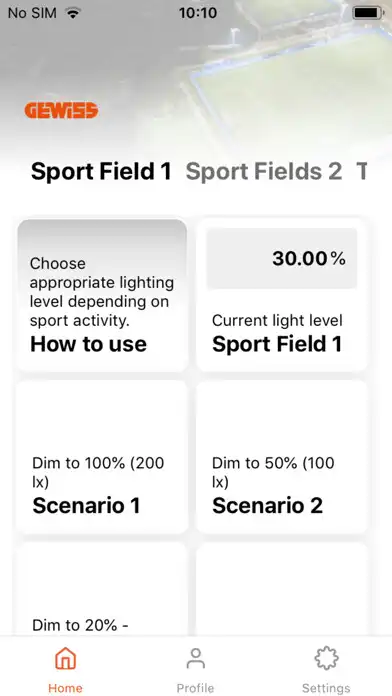Image resolution: width=392 pixels, height=696 pixels.
Task: Tap the Home tab label
Action: [65, 688]
